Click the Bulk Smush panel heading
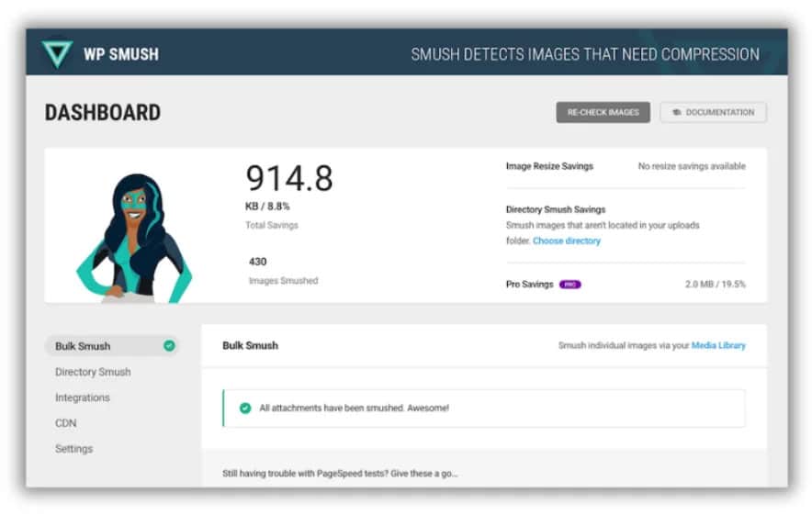812x515 pixels. coord(250,345)
